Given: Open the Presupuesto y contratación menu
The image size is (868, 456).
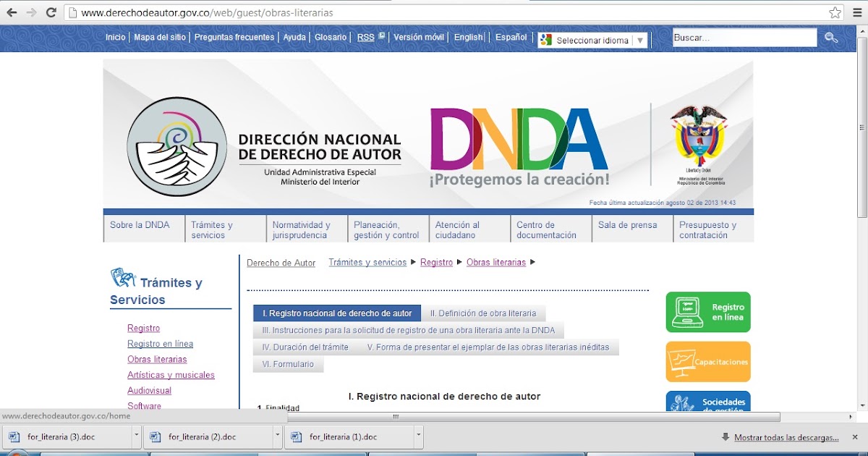Looking at the screenshot, I should coord(713,229).
